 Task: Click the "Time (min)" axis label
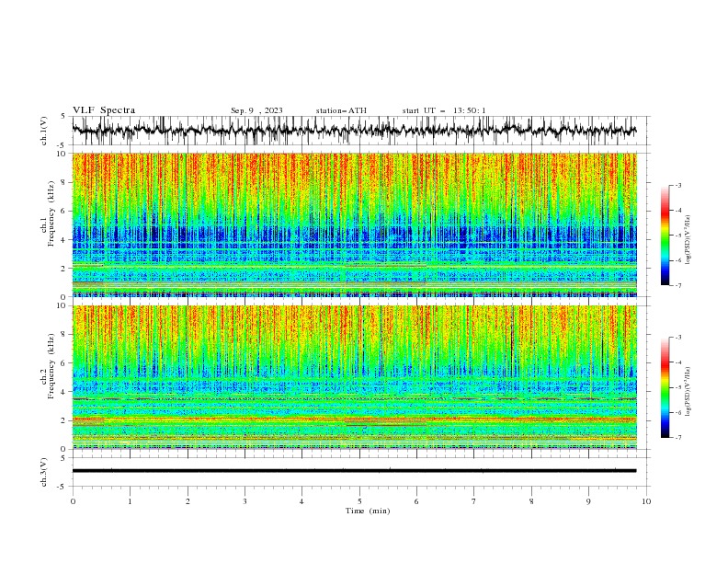coord(368,511)
